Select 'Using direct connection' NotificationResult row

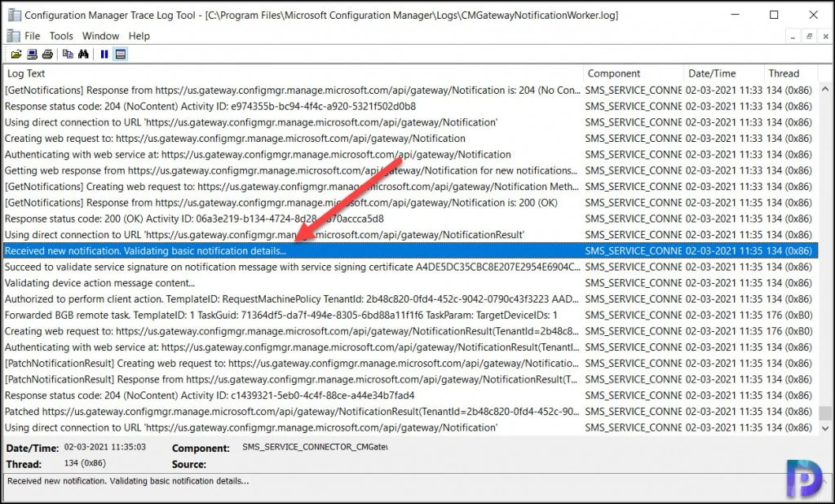tap(411, 235)
